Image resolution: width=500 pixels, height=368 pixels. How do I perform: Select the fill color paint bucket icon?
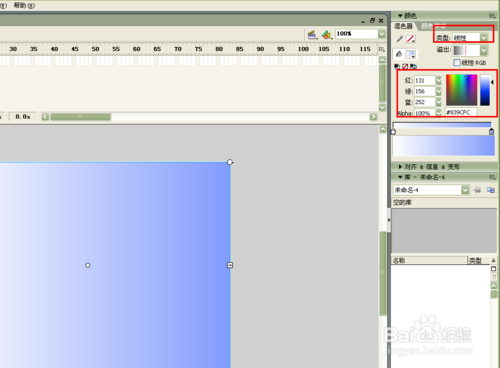[x=399, y=54]
